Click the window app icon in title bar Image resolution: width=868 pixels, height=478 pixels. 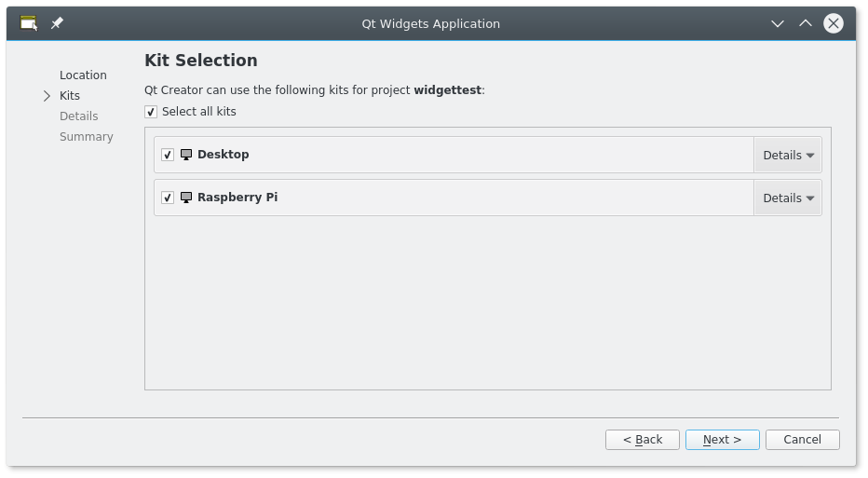click(29, 23)
